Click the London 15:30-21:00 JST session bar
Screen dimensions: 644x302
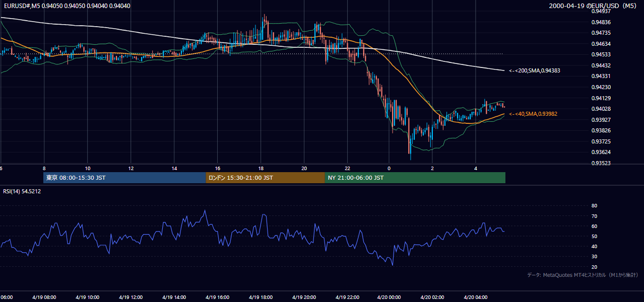pos(265,178)
